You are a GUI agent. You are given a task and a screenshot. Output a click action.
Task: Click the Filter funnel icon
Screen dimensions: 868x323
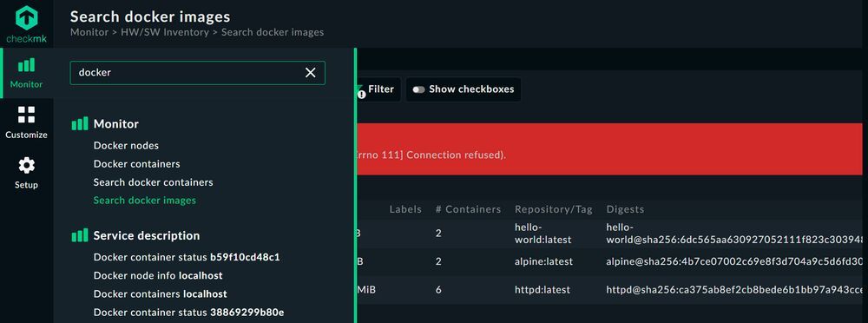click(x=360, y=90)
